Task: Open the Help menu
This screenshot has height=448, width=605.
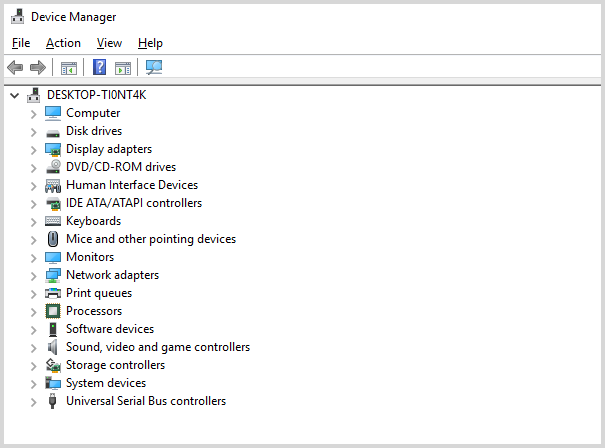Action: point(150,43)
